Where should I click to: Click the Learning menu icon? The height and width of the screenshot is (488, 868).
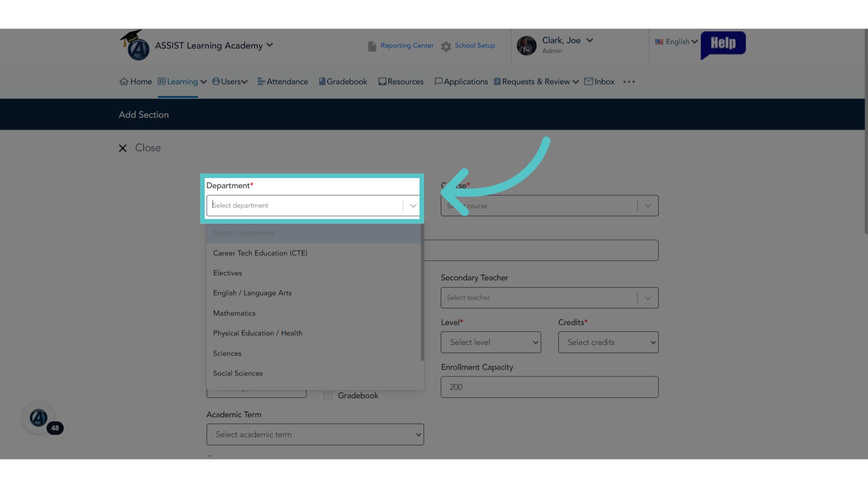(161, 81)
